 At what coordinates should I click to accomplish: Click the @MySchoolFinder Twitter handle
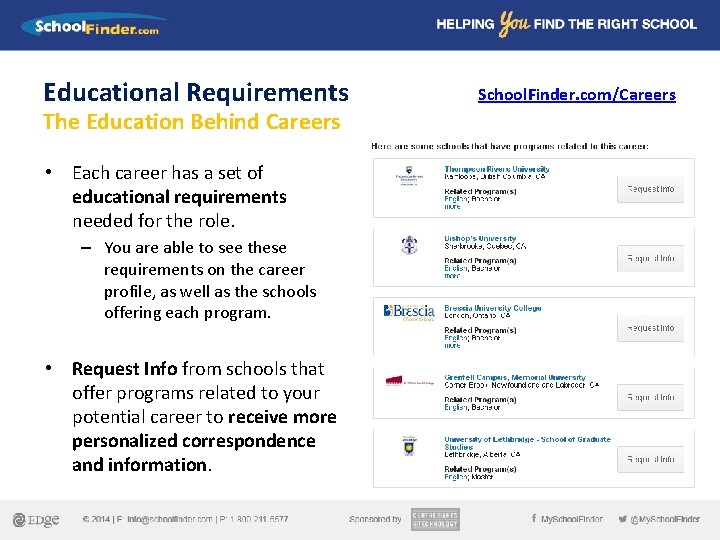pyautogui.click(x=665, y=519)
